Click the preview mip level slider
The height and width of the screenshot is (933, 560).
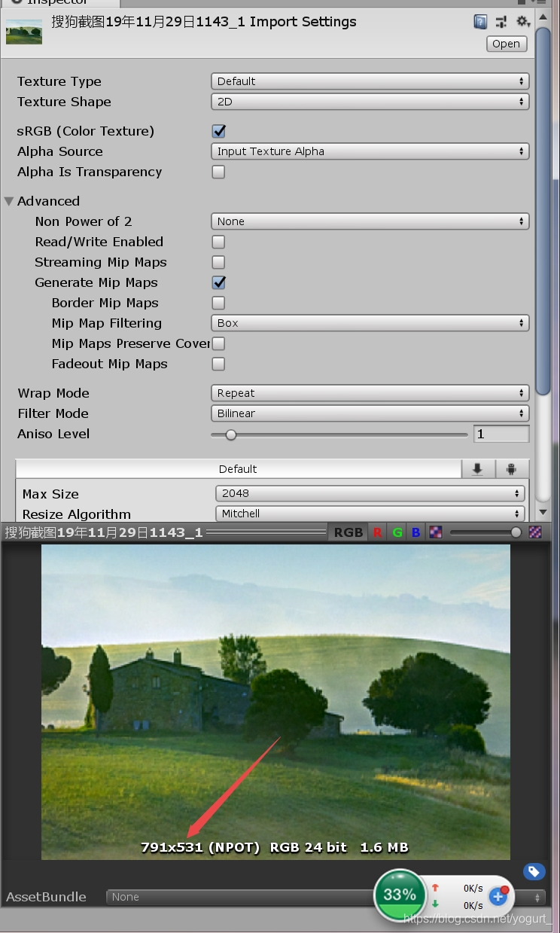click(486, 532)
